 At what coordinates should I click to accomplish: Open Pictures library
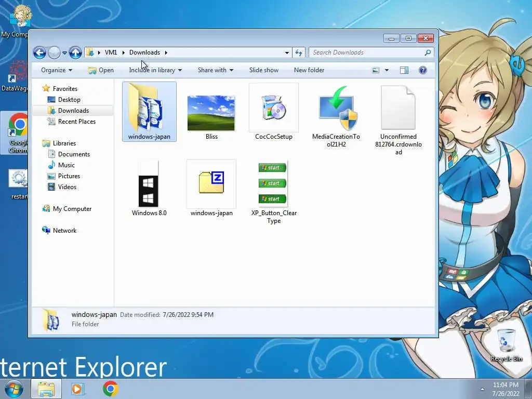64,176
